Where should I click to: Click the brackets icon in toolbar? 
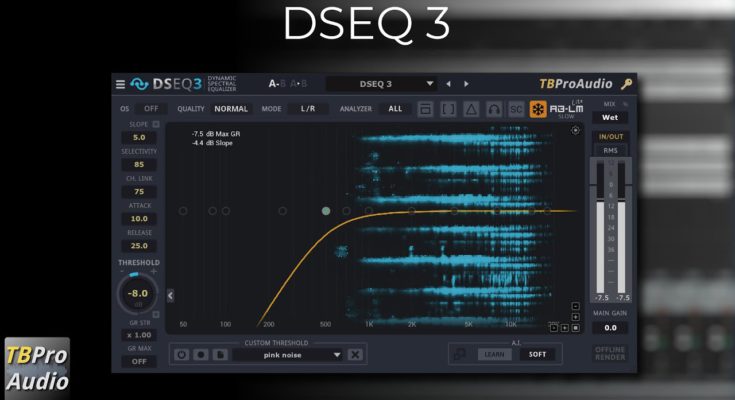[x=448, y=109]
